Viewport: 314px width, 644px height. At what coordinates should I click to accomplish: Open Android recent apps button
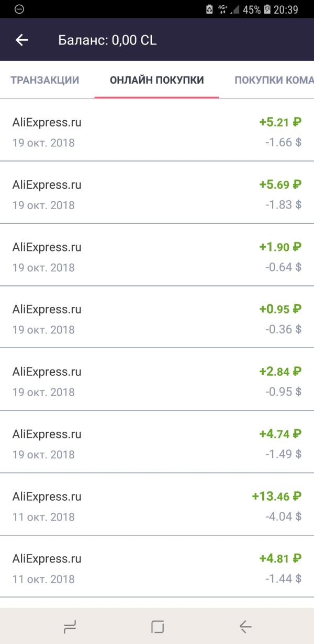[70, 626]
